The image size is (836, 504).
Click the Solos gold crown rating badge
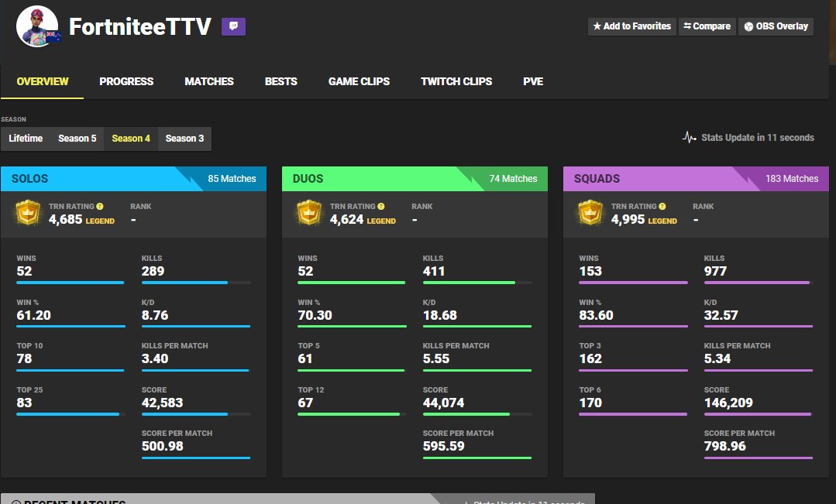point(28,213)
